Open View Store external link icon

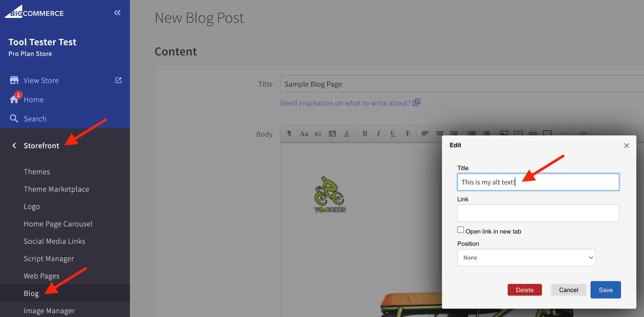(x=119, y=80)
